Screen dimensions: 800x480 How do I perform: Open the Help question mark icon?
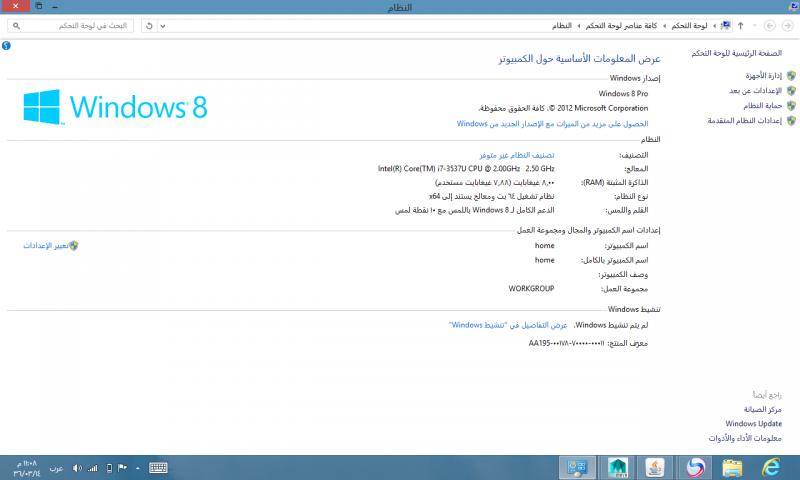[6, 45]
